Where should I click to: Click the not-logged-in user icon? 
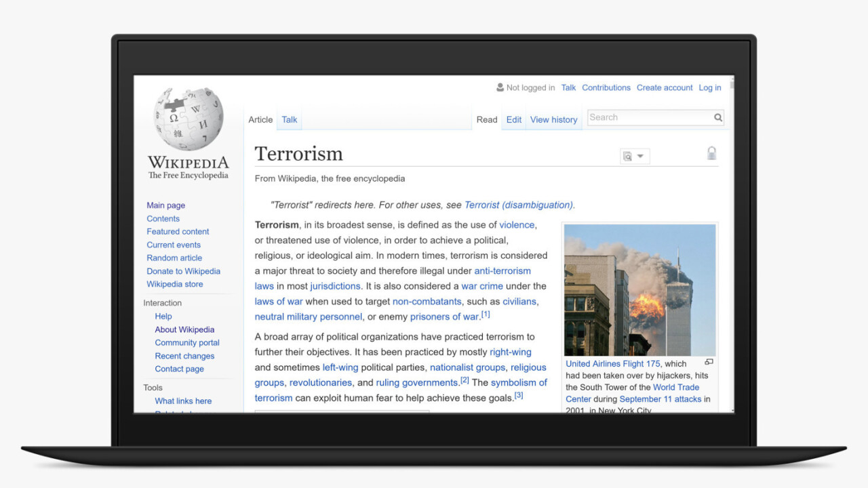point(500,87)
